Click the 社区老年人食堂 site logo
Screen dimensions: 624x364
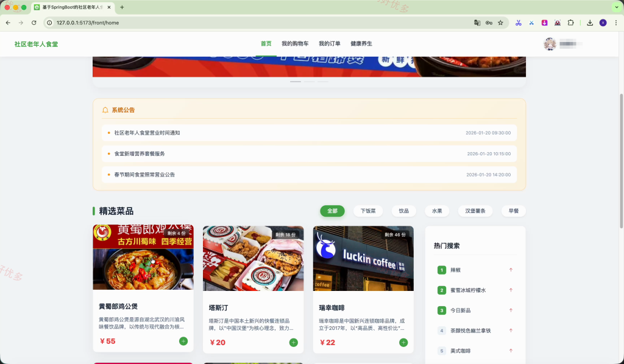coord(36,44)
